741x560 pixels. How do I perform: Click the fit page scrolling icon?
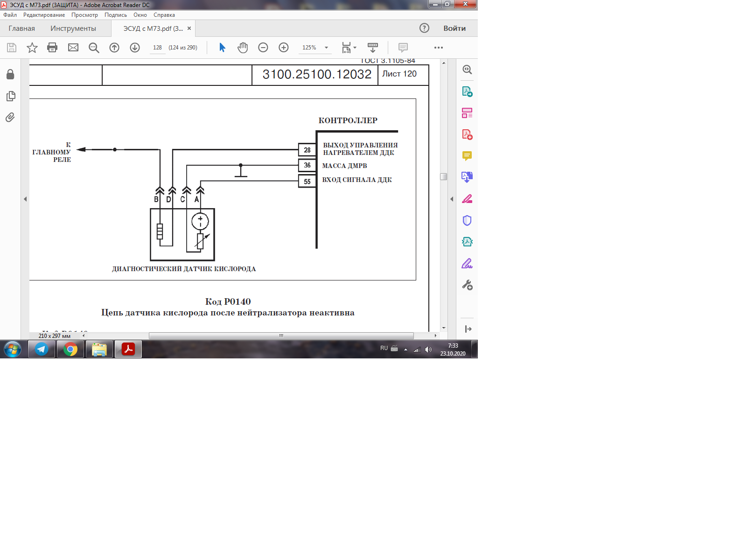[346, 48]
